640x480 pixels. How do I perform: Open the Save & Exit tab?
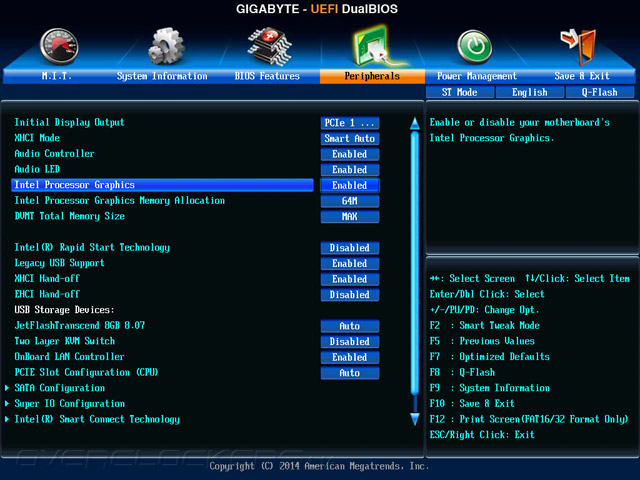point(582,76)
